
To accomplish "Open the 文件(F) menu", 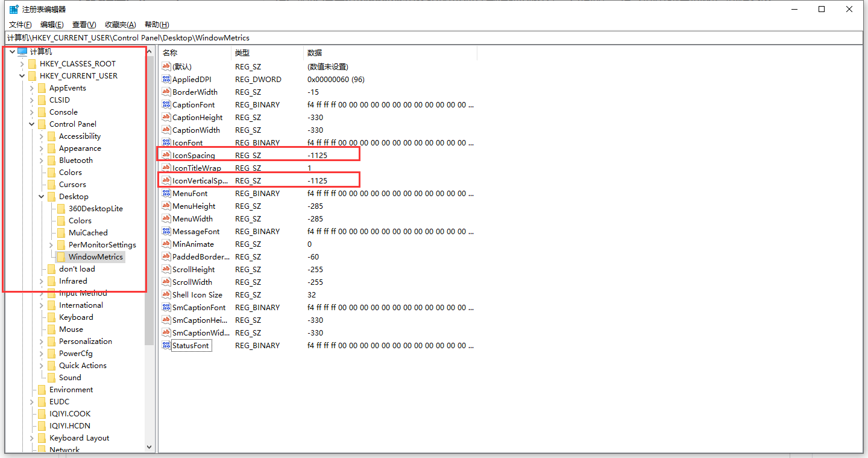I will click(20, 24).
